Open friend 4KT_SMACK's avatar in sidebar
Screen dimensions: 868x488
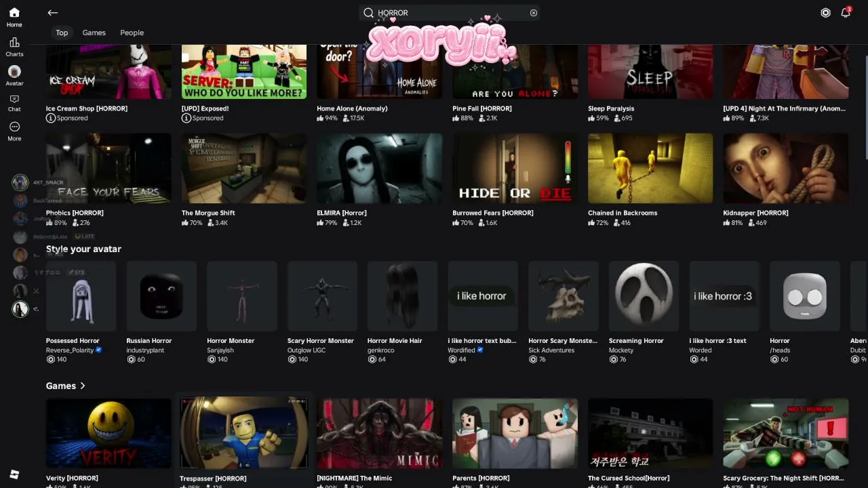[20, 182]
